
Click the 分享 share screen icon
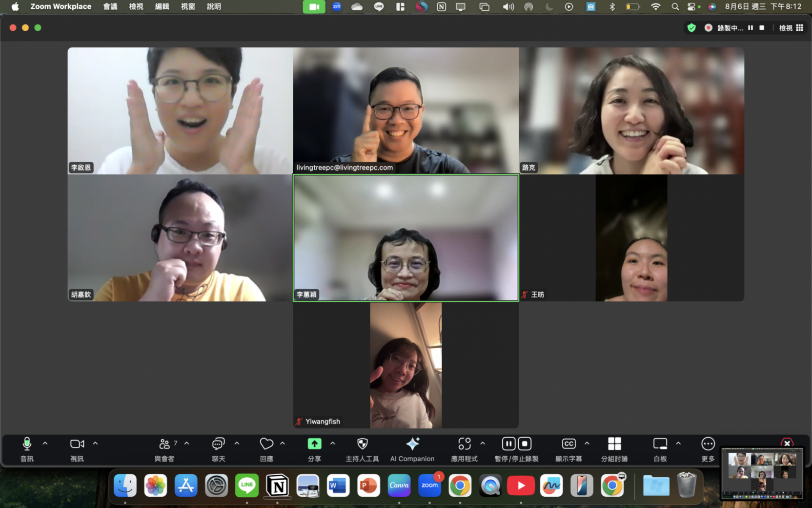[314, 444]
